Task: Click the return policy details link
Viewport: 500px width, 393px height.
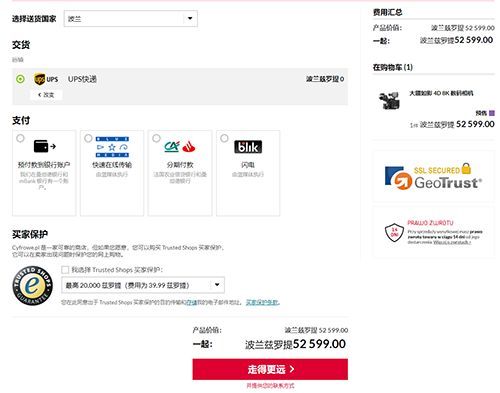Action: click(452, 242)
